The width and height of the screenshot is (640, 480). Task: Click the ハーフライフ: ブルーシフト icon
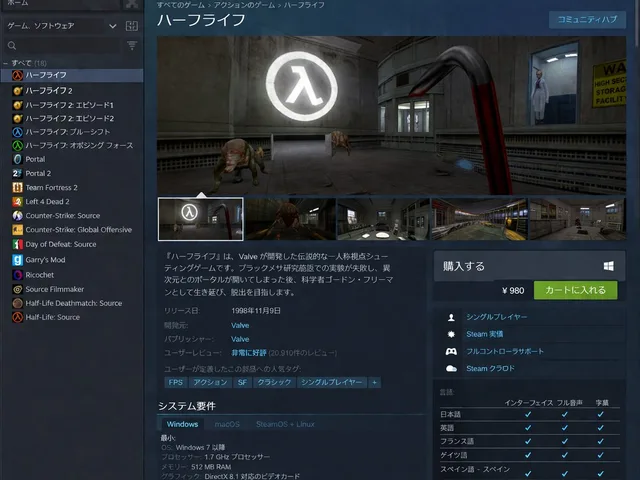(18, 132)
